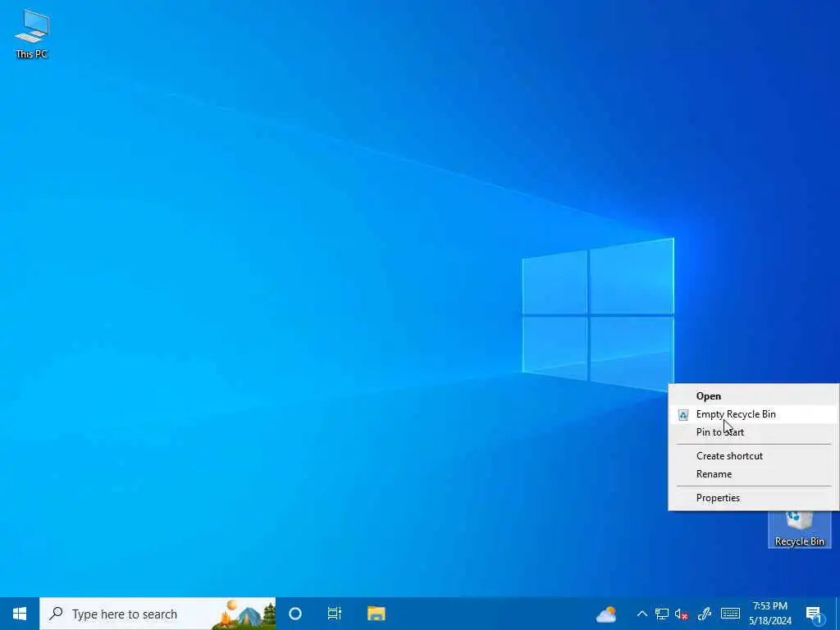
Task: Open the weather widget icon
Action: tap(606, 614)
